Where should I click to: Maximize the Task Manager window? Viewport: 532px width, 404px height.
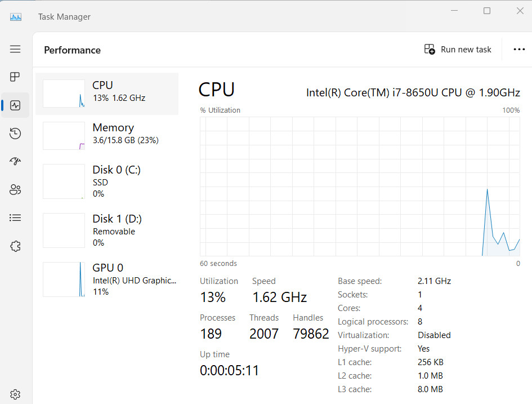[487, 11]
